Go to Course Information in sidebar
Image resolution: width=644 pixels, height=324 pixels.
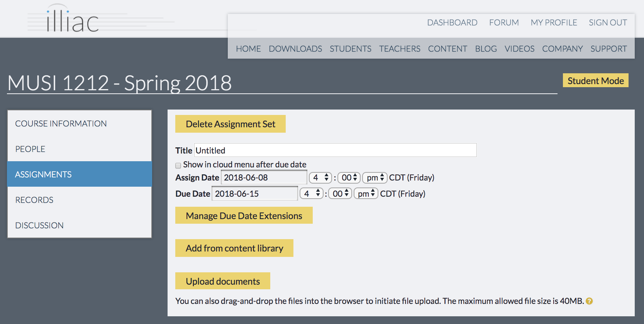(x=61, y=123)
